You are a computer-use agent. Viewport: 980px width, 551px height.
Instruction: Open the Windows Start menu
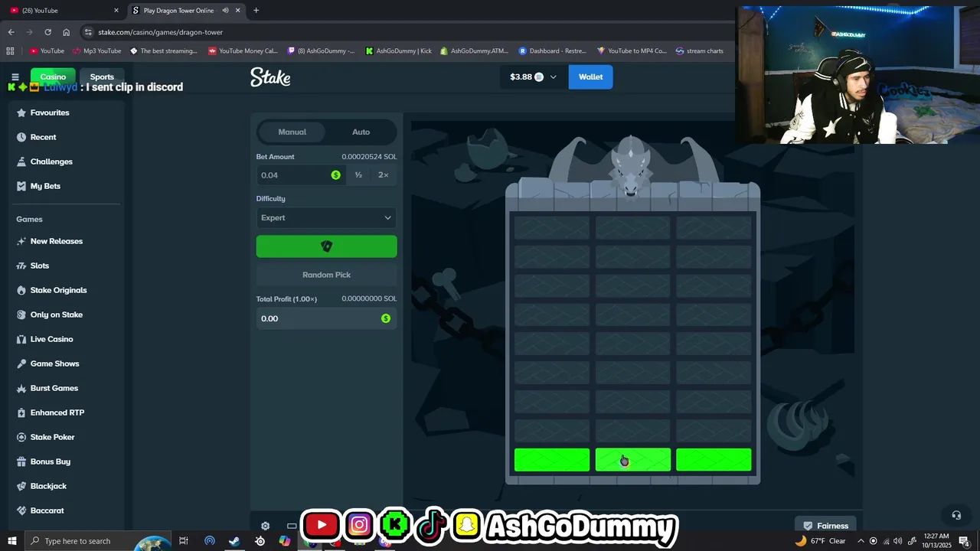click(x=11, y=541)
